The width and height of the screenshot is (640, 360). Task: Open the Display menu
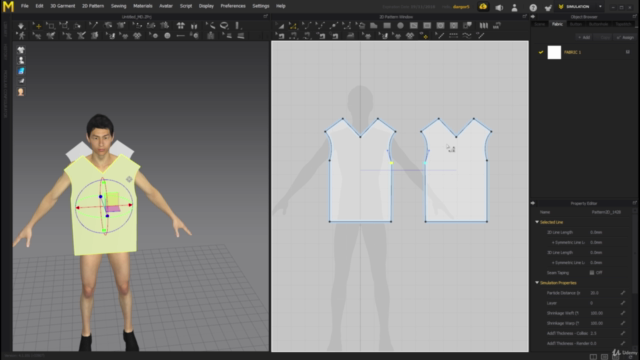(x=206, y=6)
